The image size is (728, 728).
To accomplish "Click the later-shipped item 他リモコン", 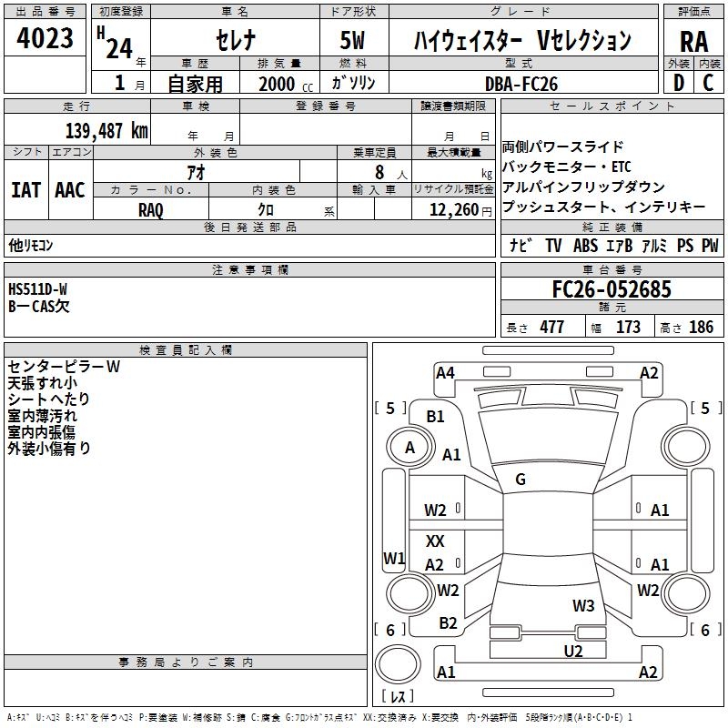I will point(31,245).
